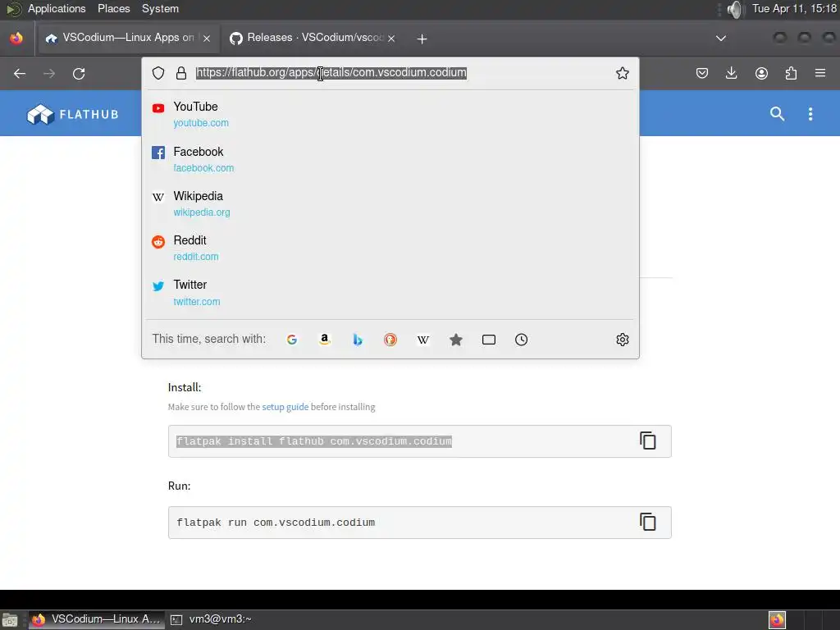Open the clock showing Tue Apr 11
This screenshot has height=630, width=840.
(794, 8)
